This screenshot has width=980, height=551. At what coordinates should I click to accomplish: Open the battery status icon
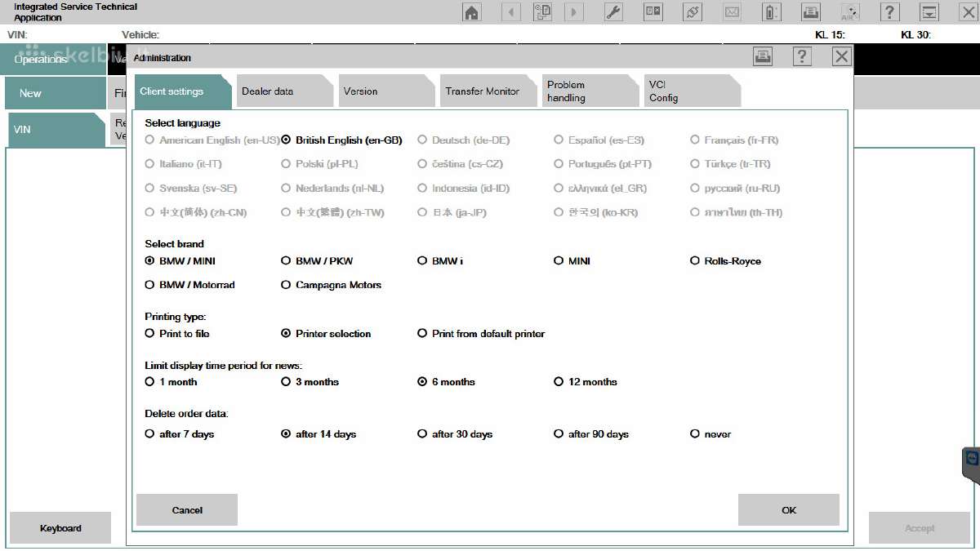pos(772,12)
